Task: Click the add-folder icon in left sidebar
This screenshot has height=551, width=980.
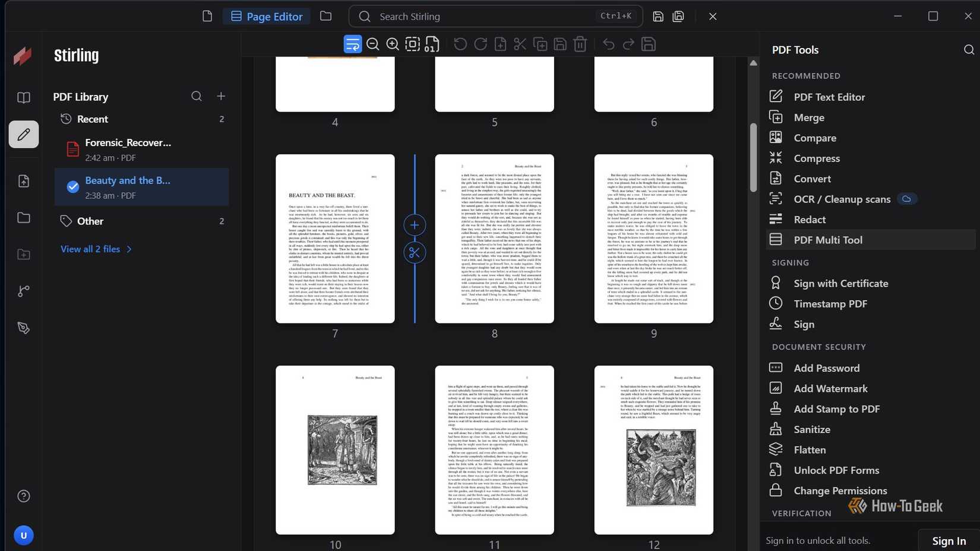Action: point(24,255)
